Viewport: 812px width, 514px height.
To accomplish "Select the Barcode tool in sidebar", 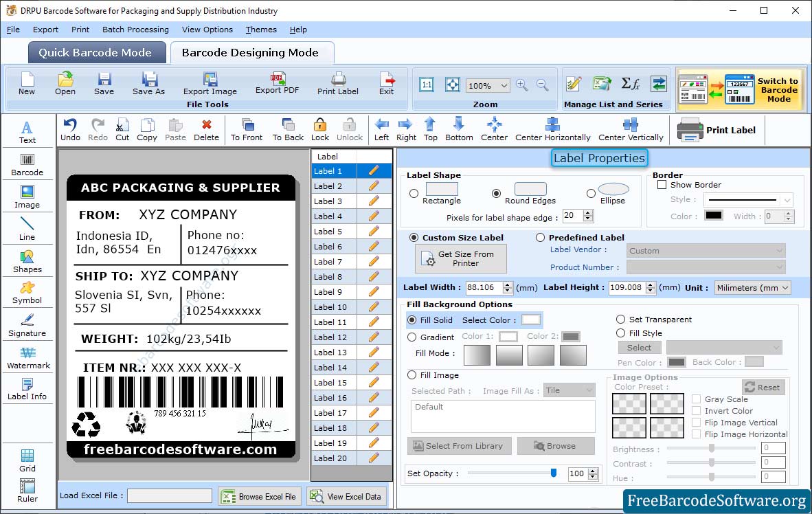I will [x=27, y=166].
